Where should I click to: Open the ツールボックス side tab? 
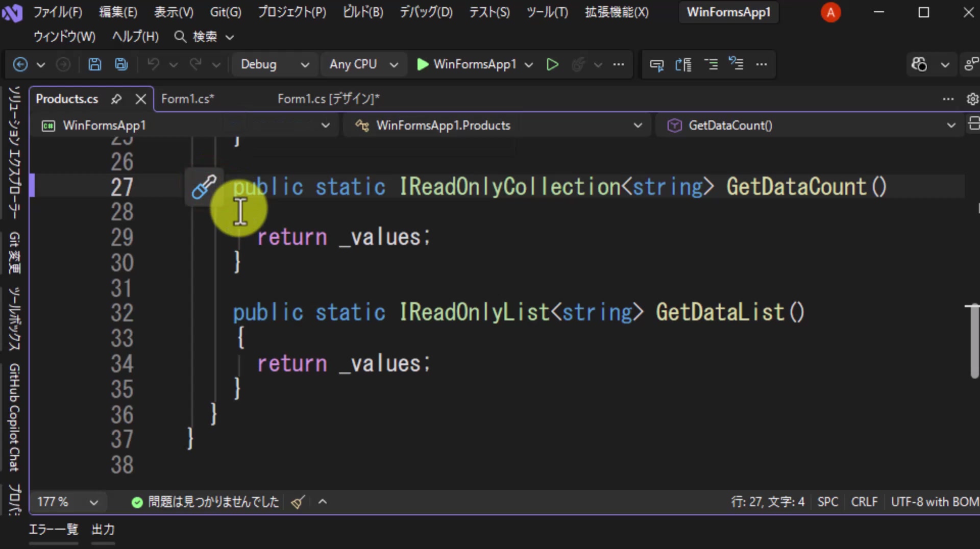[14, 319]
